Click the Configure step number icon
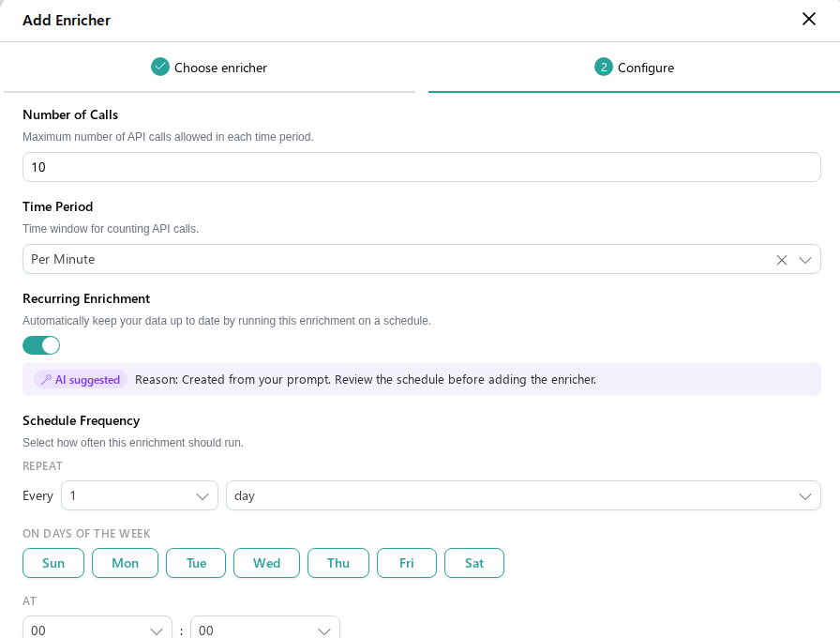 coord(603,67)
